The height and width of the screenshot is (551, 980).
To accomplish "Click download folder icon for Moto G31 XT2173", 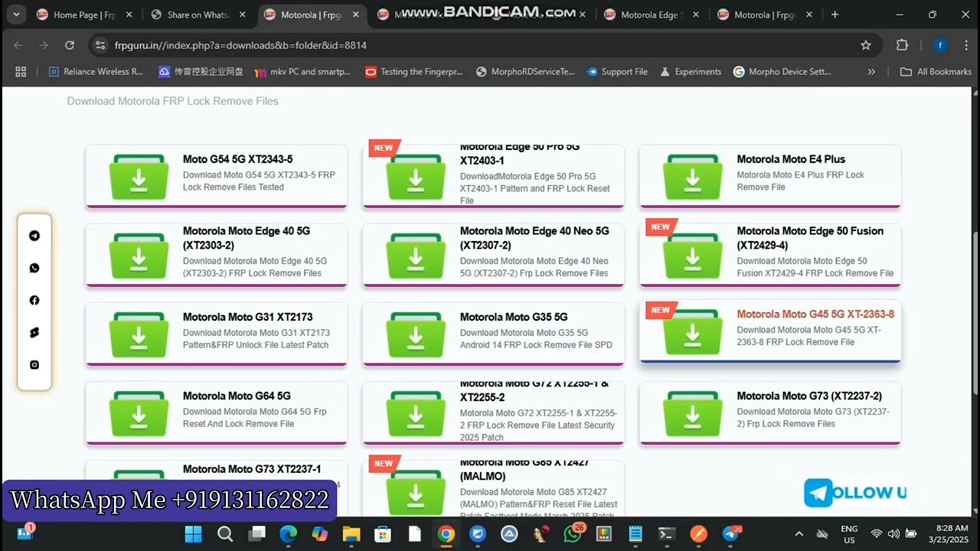I will tap(139, 334).
